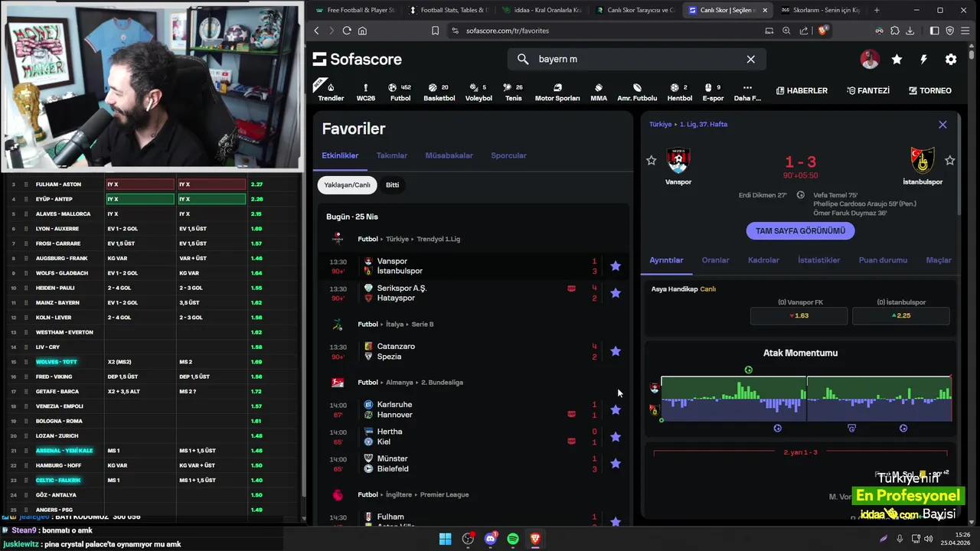
Task: Unfavorite the Münster - Bielefeld match
Action: pos(616,464)
